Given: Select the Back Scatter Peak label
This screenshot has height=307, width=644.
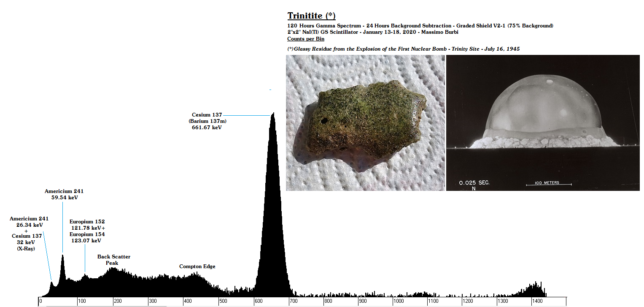Looking at the screenshot, I should pos(113,260).
